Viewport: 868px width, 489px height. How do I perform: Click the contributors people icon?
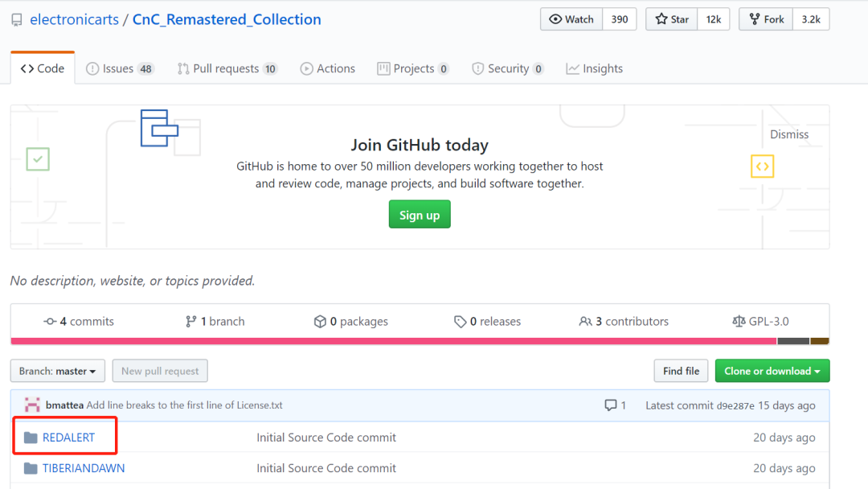tap(585, 322)
